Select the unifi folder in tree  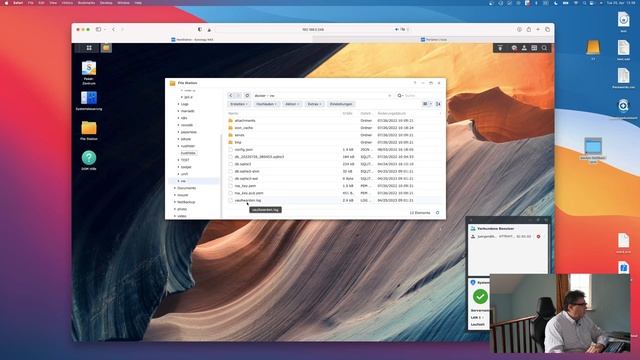184,174
